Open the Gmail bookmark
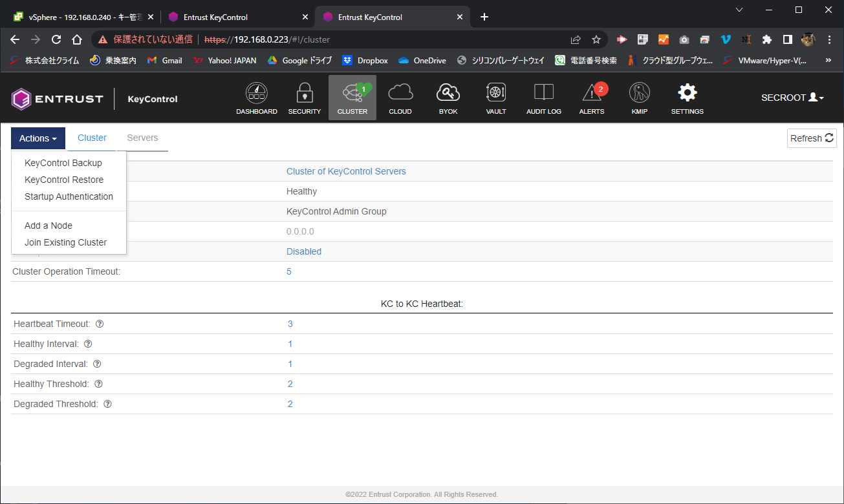The image size is (844, 504). click(164, 60)
